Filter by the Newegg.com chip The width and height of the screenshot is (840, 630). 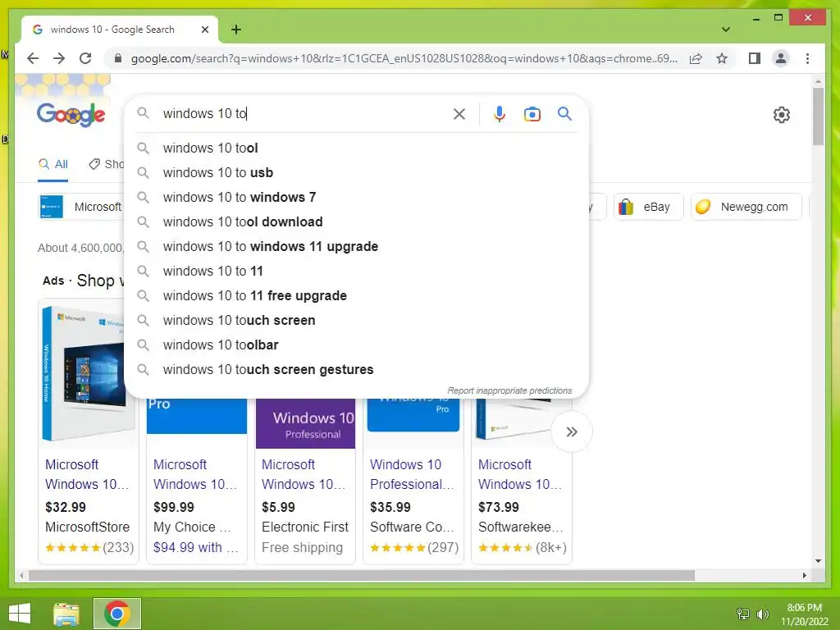pyautogui.click(x=746, y=207)
